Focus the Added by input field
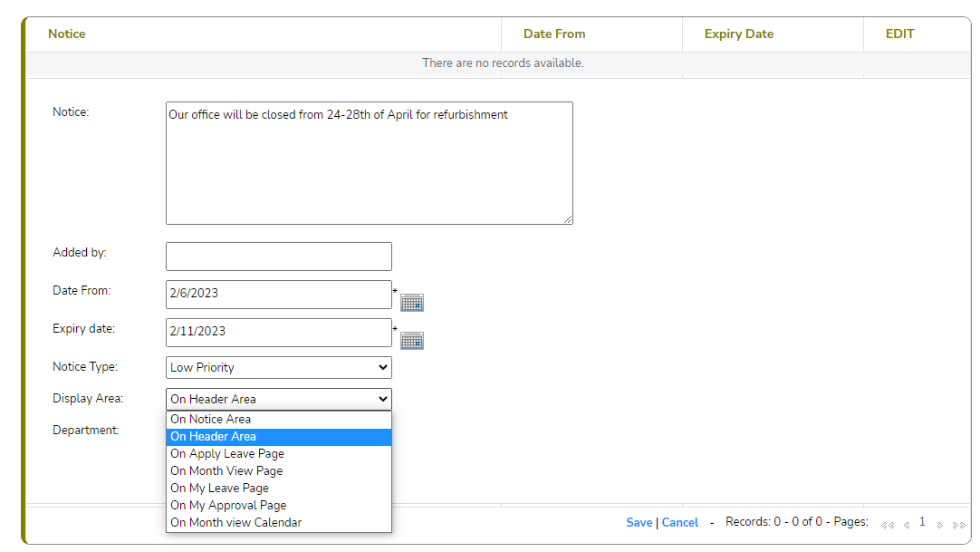 pyautogui.click(x=279, y=257)
